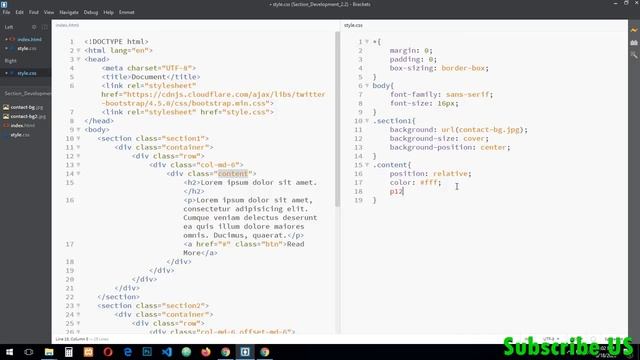Open Photoshop from the taskbar

point(147,352)
